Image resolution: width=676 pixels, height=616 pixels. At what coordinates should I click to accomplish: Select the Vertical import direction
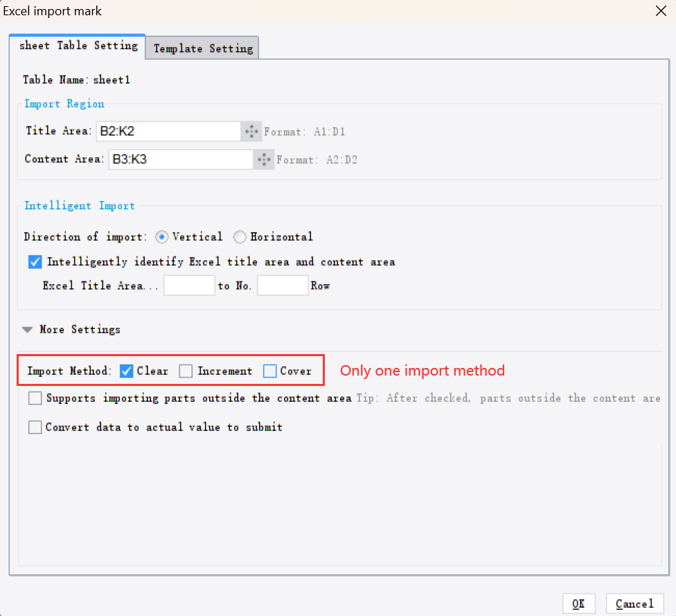(161, 236)
